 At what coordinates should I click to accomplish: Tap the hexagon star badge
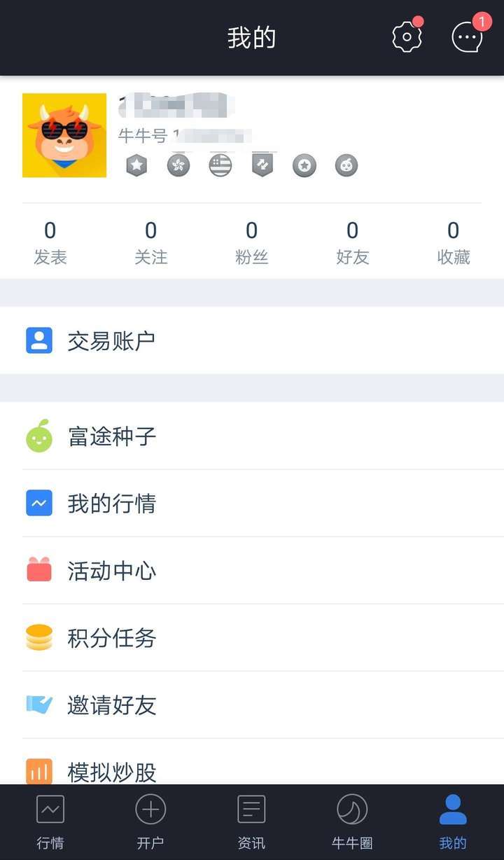(x=136, y=165)
